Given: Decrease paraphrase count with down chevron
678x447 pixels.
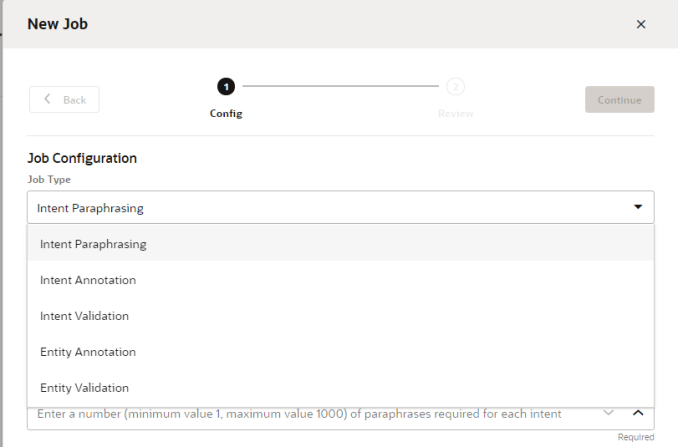Looking at the screenshot, I should coord(608,413).
